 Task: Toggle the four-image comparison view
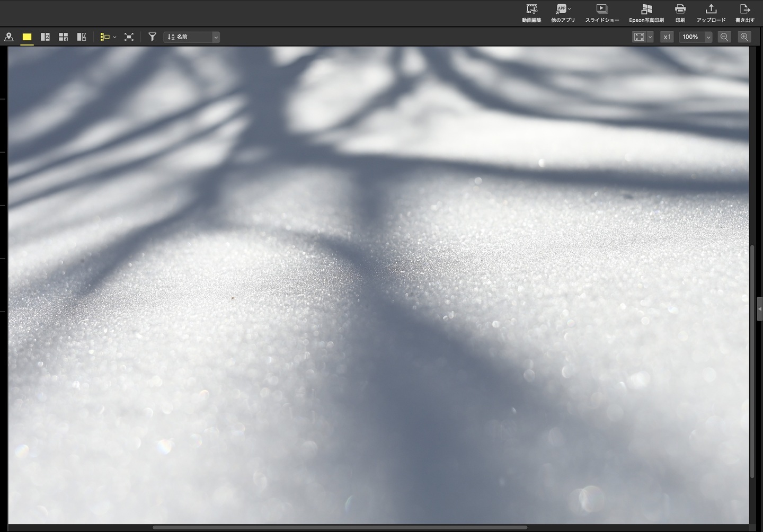coord(63,37)
